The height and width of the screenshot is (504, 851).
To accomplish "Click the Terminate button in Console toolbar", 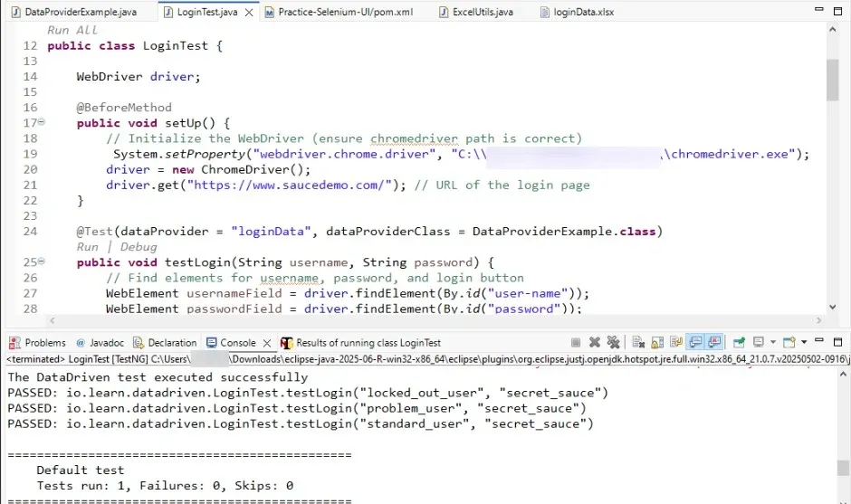I will [576, 342].
